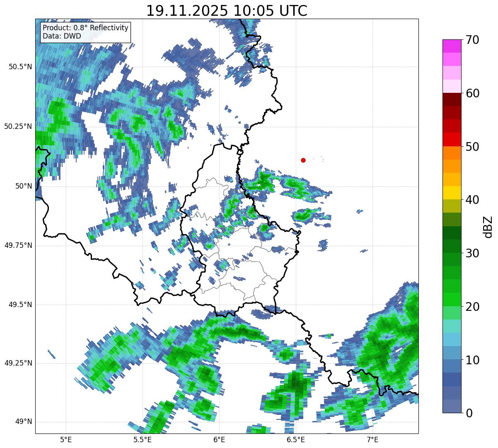Click the orange swatch just below 50
Image resolution: width=498 pixels, height=448 pixels.
point(452,153)
